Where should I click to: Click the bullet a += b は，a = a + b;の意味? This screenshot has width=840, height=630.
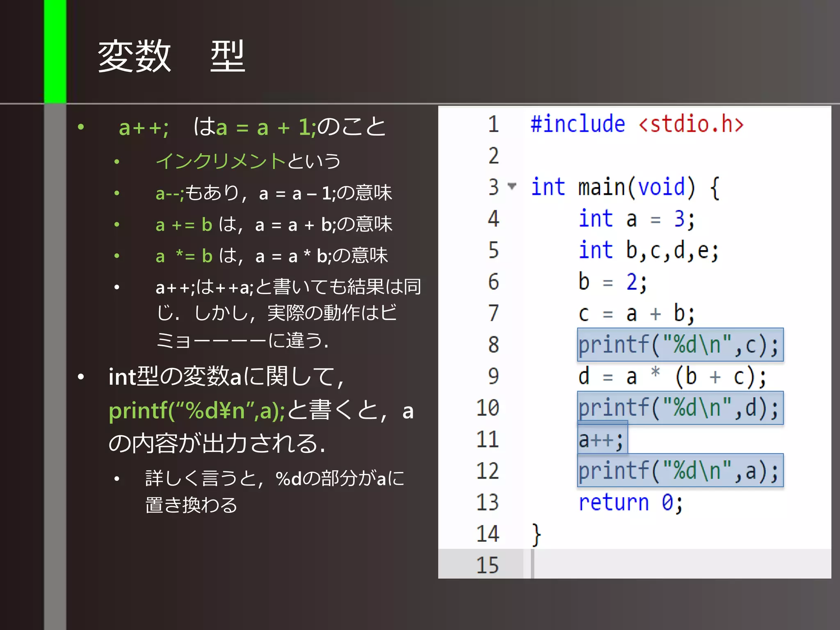[274, 224]
